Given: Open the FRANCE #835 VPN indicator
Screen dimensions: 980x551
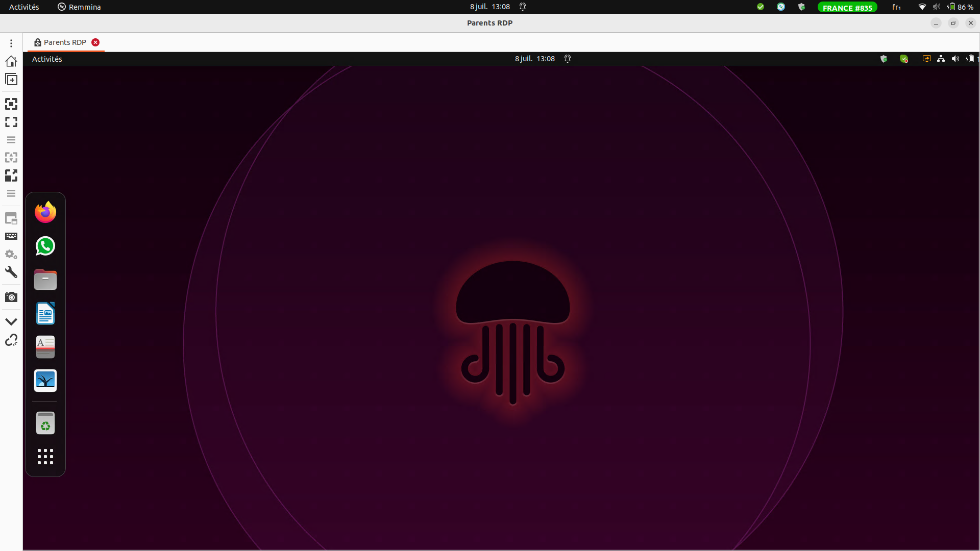Looking at the screenshot, I should click(x=847, y=7).
